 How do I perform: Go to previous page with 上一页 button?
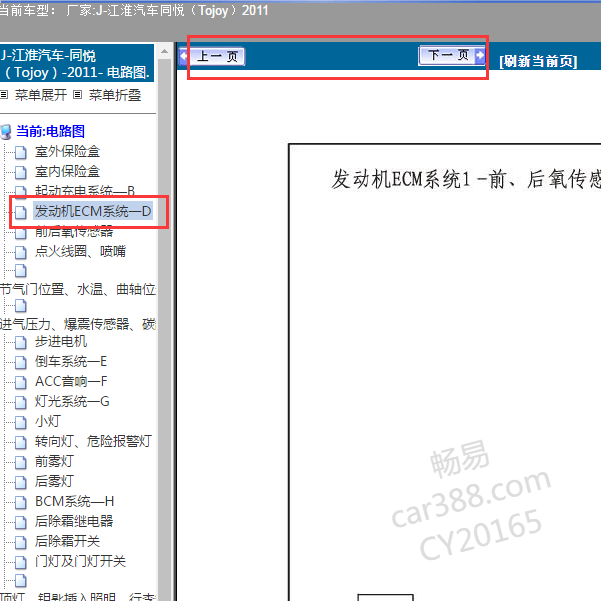click(x=212, y=57)
